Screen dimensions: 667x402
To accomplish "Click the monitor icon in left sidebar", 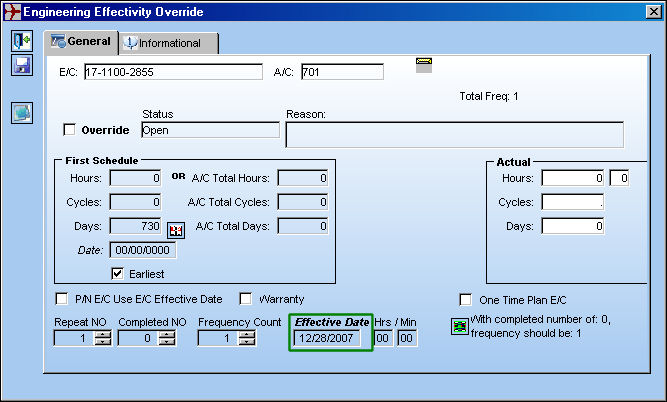I will pos(22,113).
